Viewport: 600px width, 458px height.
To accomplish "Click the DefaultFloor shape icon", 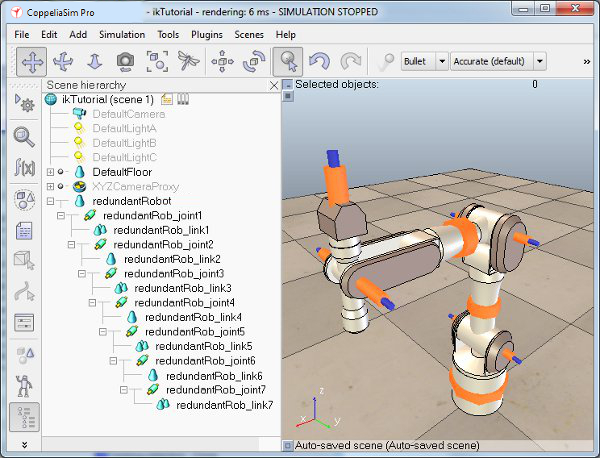I will (79, 172).
